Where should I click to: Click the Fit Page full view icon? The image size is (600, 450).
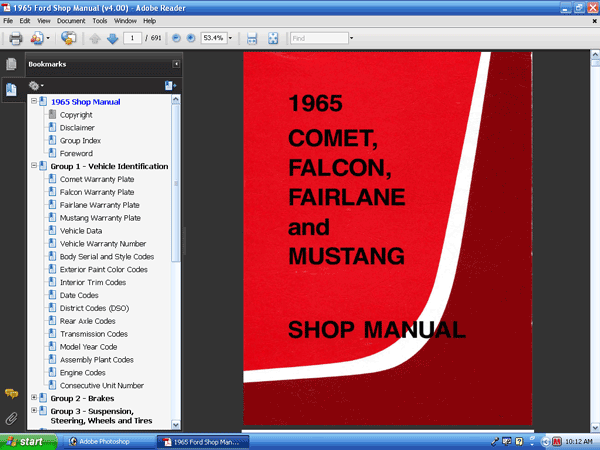tap(273, 38)
